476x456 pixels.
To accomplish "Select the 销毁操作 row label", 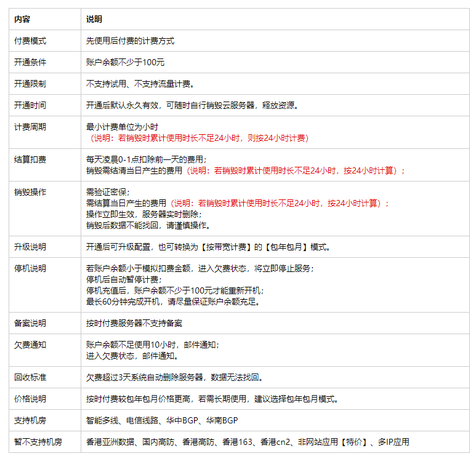I will pos(30,192).
